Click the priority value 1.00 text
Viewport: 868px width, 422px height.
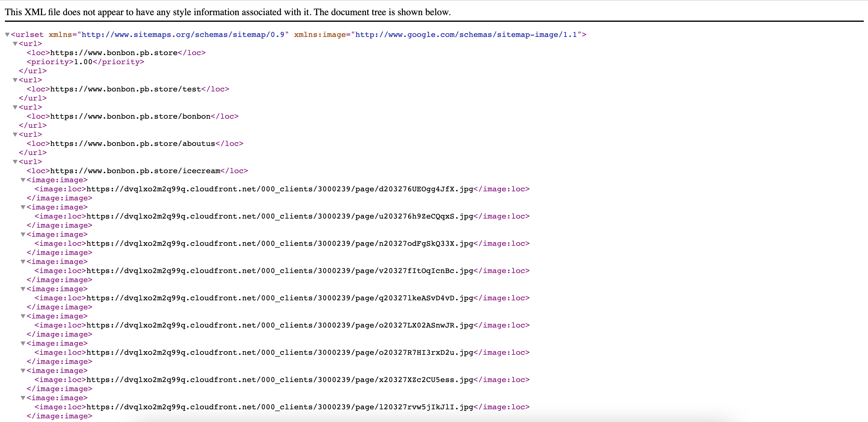coord(83,62)
